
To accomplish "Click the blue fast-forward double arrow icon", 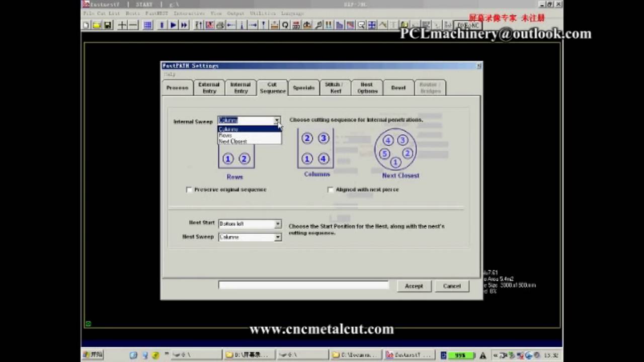I will [x=184, y=25].
